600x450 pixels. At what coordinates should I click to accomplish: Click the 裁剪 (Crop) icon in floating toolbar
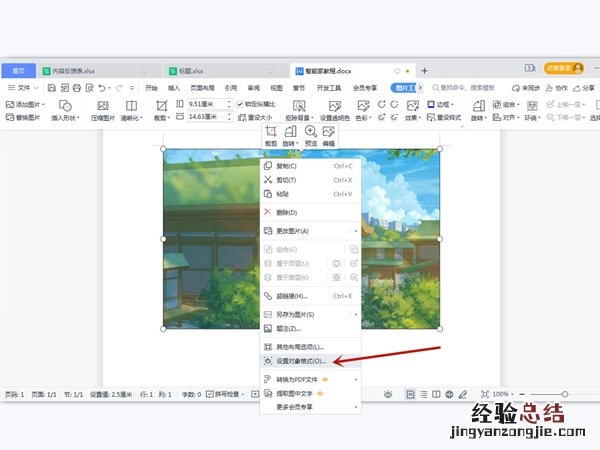[271, 131]
